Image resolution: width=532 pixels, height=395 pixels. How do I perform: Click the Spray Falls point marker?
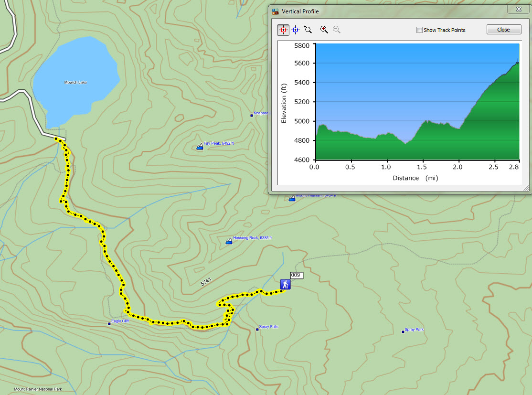click(x=257, y=329)
